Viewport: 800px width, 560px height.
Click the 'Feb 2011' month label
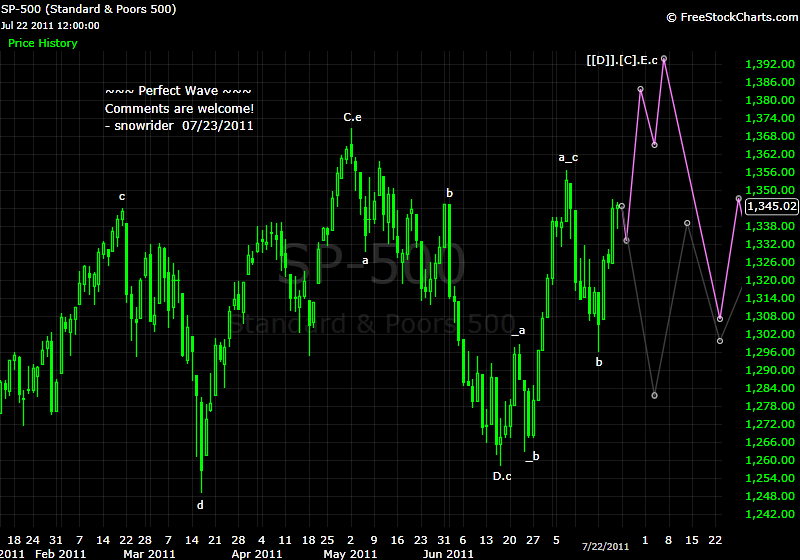[60, 554]
